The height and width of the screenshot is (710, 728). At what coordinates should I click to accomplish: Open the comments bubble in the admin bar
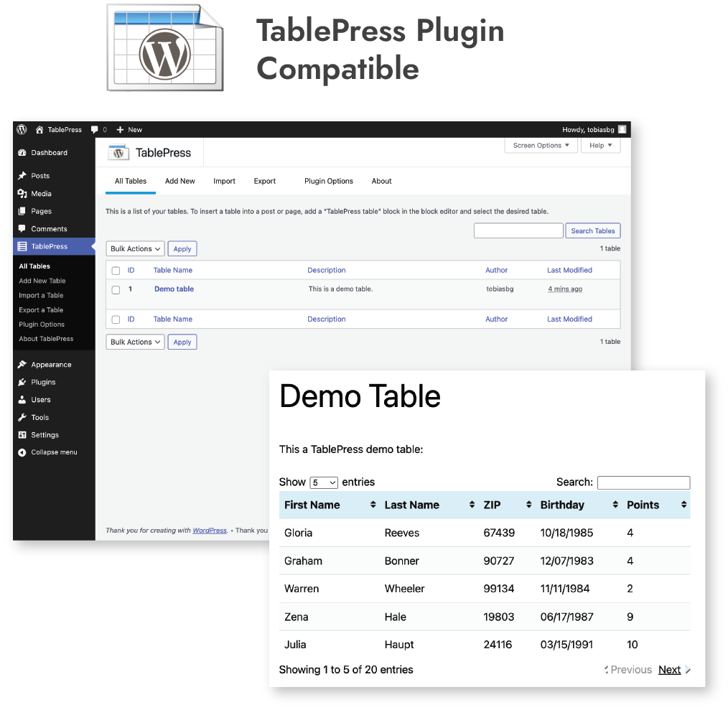point(95,129)
